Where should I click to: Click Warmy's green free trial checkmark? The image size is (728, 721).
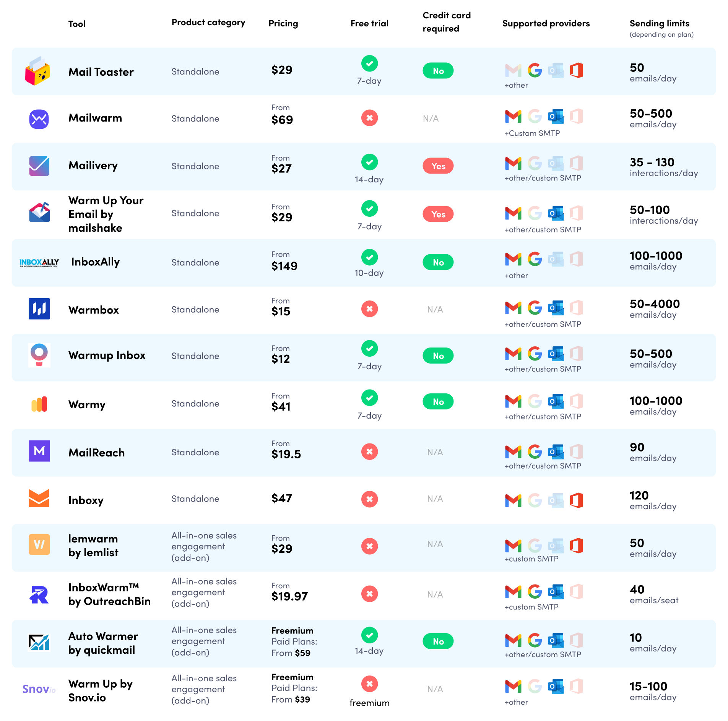tap(369, 398)
